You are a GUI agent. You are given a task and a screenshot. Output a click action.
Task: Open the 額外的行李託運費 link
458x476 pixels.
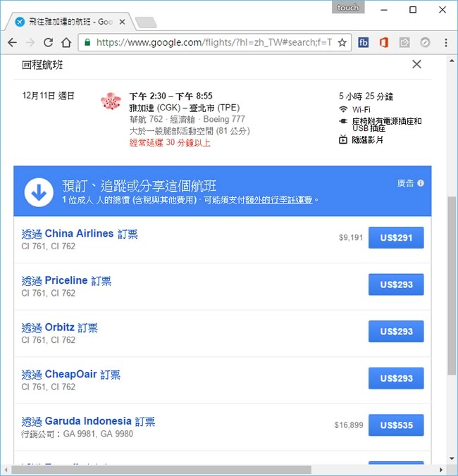click(279, 200)
